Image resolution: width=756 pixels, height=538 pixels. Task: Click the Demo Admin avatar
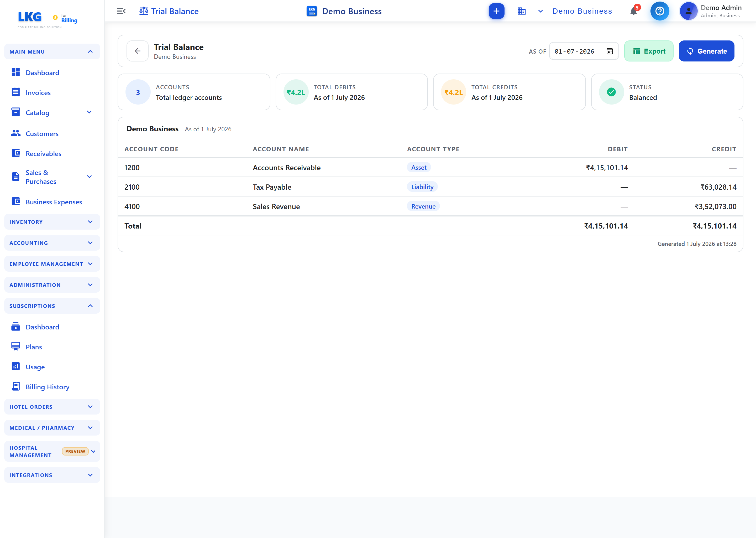689,11
